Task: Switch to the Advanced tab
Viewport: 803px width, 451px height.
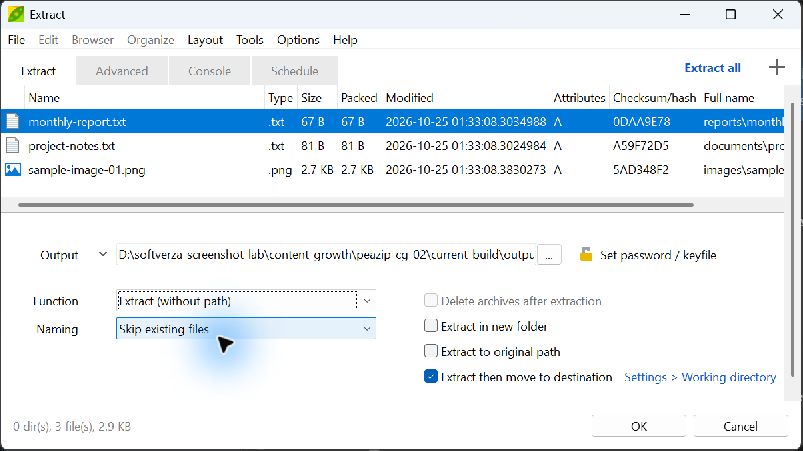Action: point(122,71)
